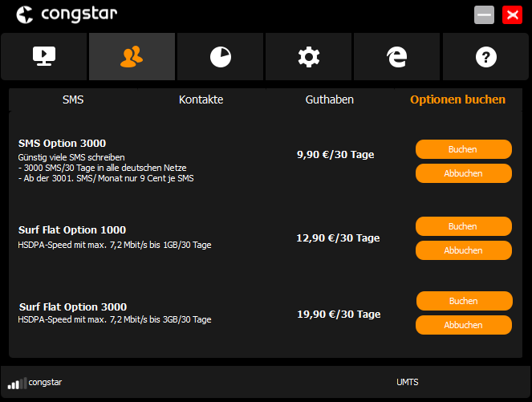Open settings via the gear icon
This screenshot has height=402, width=532.
308,57
